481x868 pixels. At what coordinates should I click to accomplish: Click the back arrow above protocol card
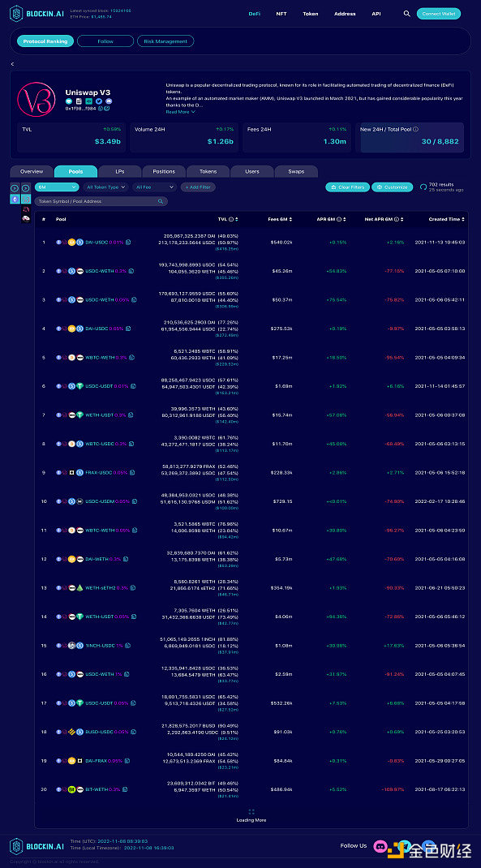tap(12, 64)
